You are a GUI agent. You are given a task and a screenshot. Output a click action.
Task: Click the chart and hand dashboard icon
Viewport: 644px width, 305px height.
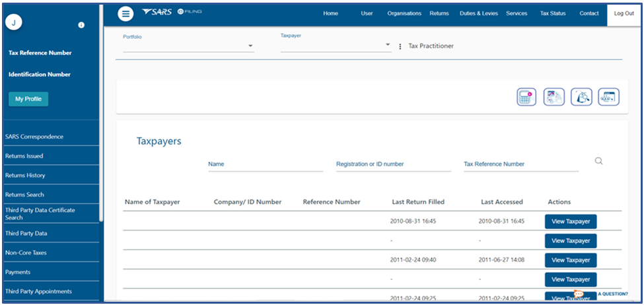[554, 97]
